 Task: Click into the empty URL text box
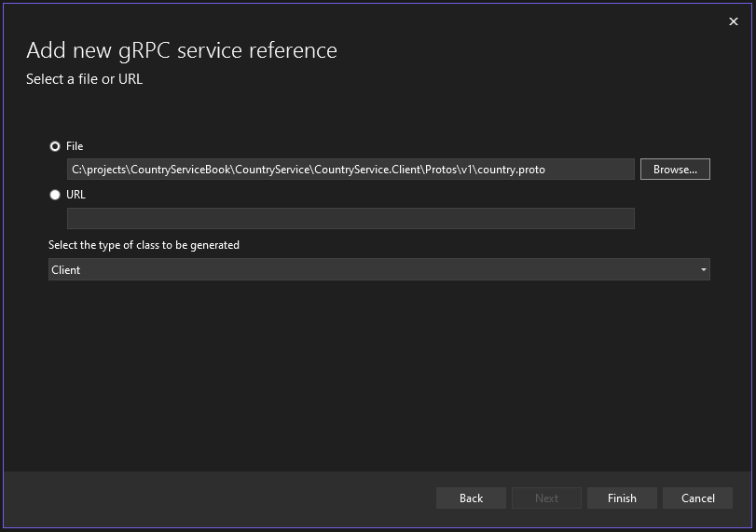351,218
